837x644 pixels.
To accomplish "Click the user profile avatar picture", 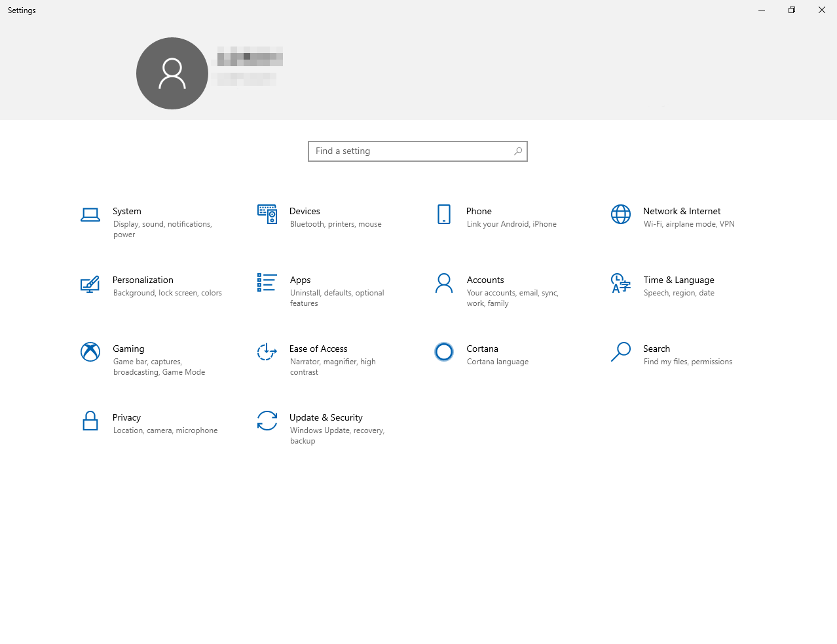I will click(172, 73).
